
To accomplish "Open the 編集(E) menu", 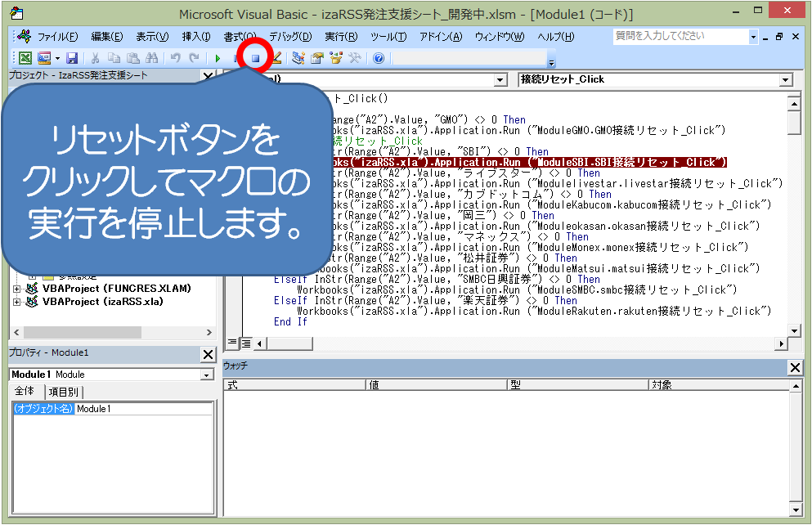I will (106, 36).
